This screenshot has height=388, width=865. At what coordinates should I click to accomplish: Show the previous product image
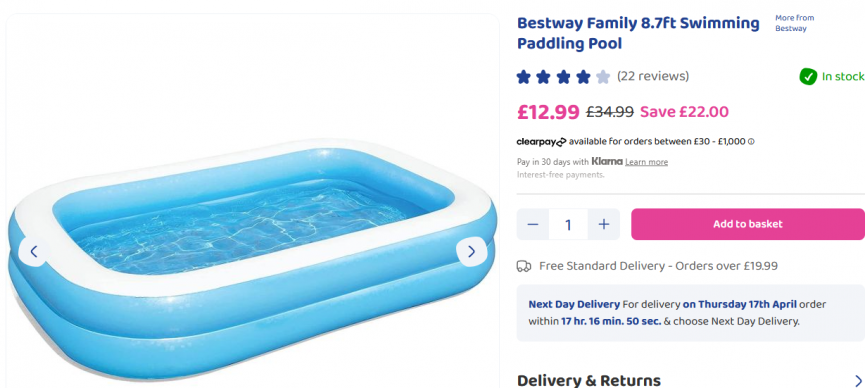click(x=34, y=252)
